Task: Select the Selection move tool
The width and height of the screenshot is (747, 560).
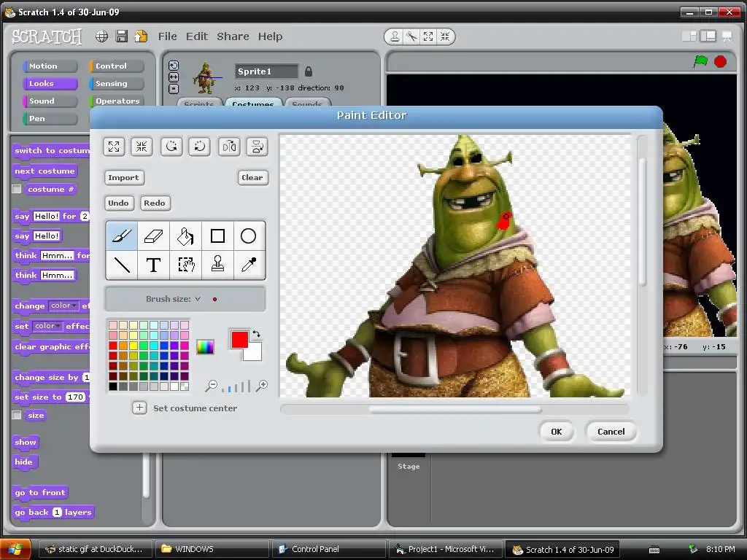Action: [185, 264]
